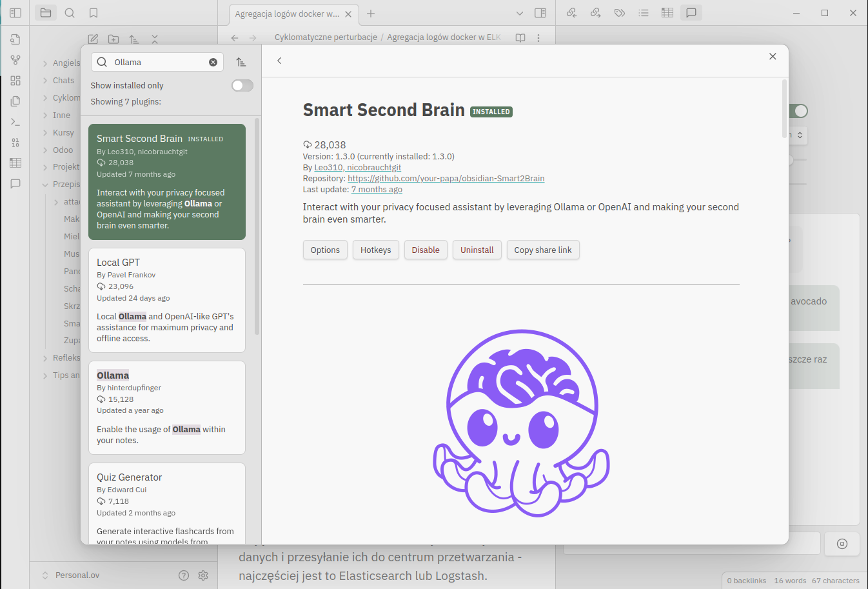Screen dimensions: 868x589
Task: Open a new tab with plus icon
Action: [371, 13]
